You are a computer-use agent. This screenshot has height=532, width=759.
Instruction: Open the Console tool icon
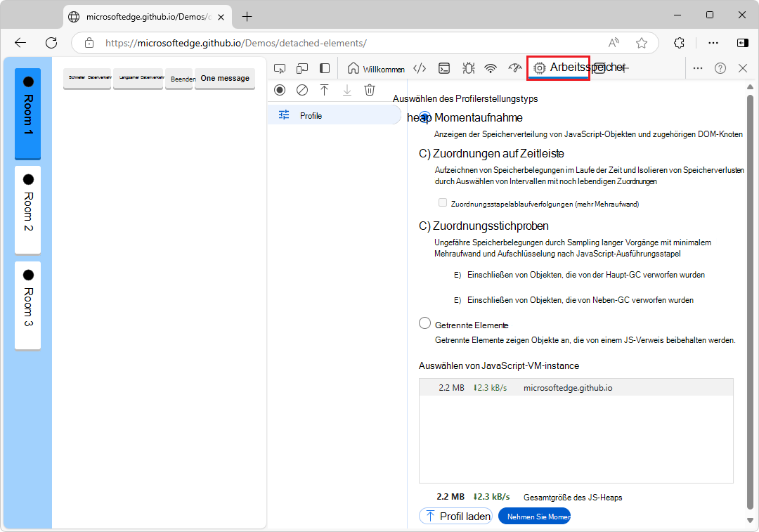444,67
